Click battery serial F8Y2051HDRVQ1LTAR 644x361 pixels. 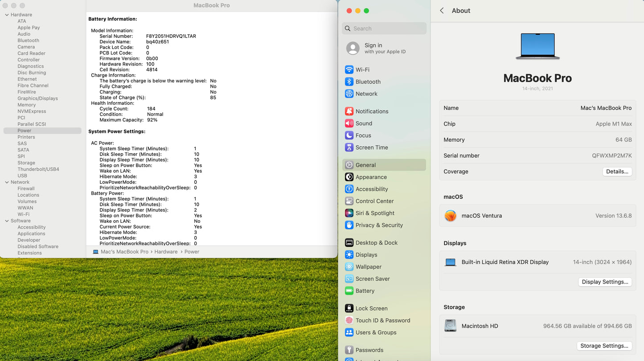(x=171, y=36)
